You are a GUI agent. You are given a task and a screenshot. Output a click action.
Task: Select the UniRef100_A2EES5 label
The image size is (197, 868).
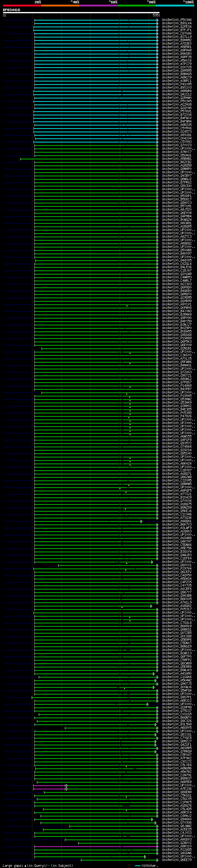point(177,830)
